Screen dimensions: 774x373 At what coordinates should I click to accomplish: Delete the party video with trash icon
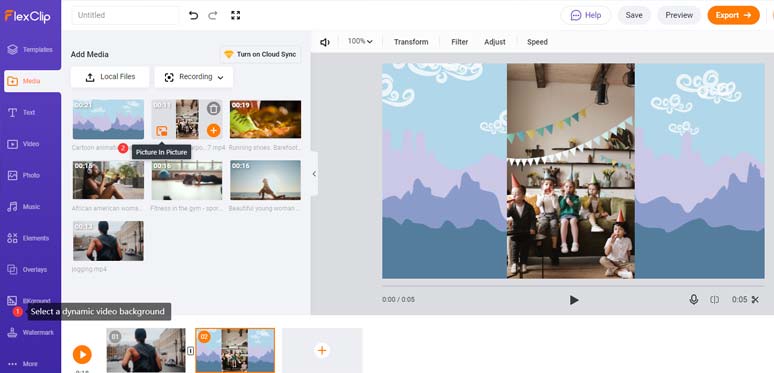[213, 109]
